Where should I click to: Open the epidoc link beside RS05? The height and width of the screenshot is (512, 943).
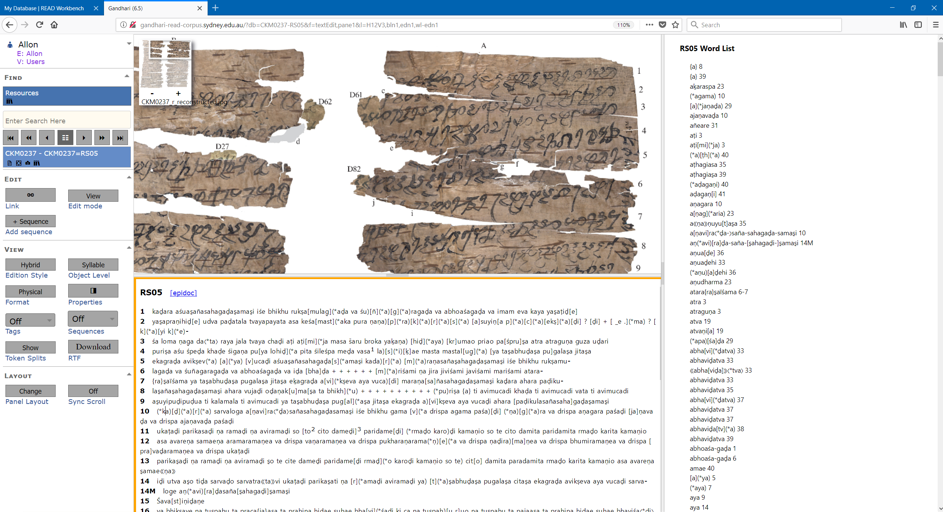[183, 293]
